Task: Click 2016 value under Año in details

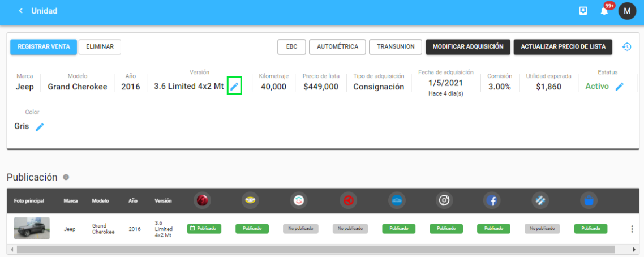Action: point(131,87)
